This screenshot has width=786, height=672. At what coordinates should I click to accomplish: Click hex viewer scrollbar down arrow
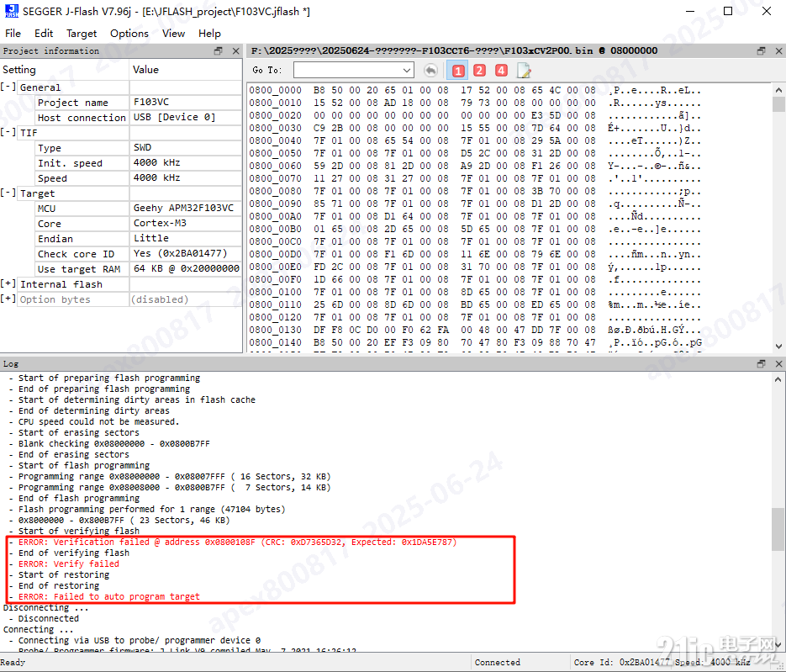[778, 346]
